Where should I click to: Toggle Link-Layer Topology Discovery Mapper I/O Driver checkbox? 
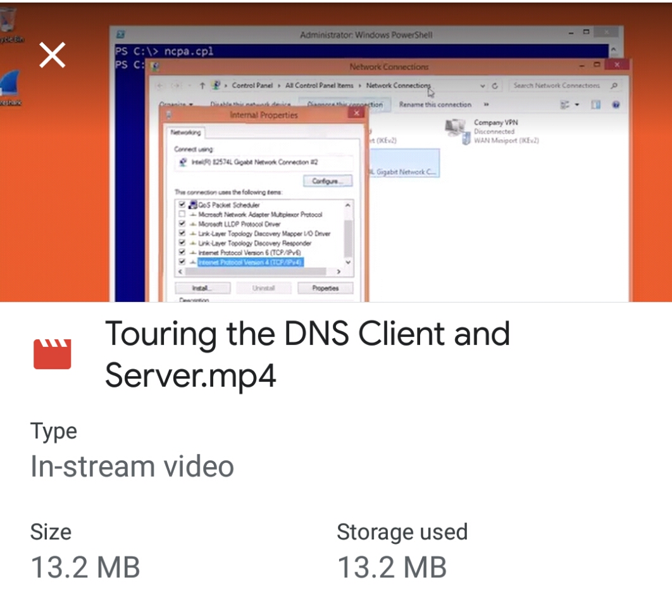tap(182, 233)
